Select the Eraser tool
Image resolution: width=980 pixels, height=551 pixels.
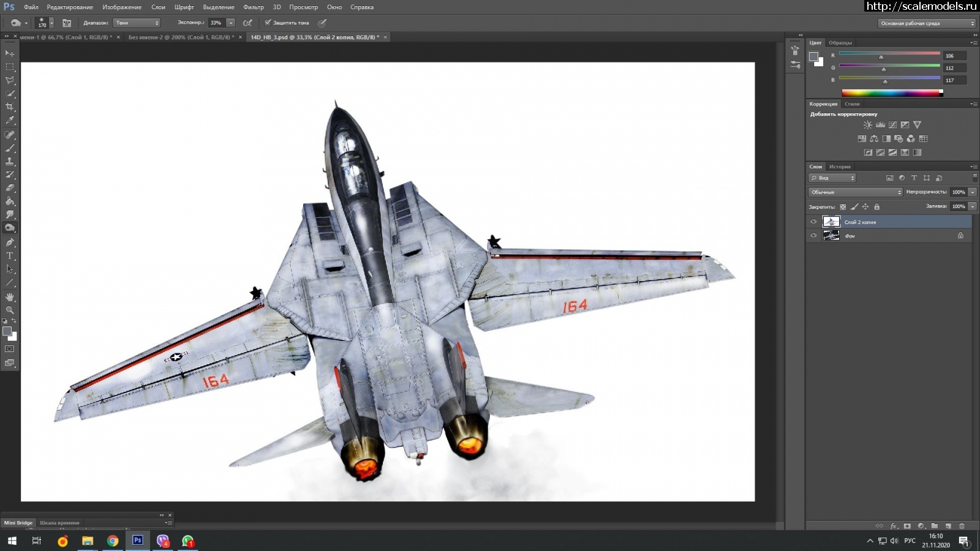click(x=10, y=188)
